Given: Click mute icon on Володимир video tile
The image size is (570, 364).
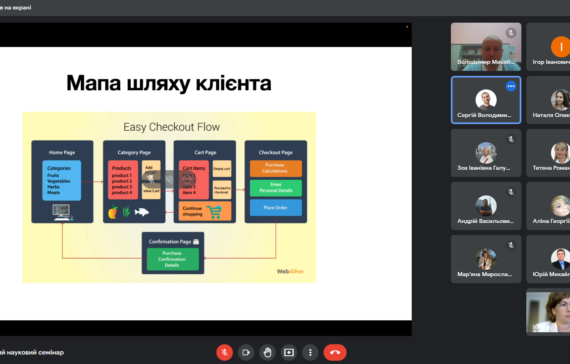Looking at the screenshot, I should coord(511,33).
